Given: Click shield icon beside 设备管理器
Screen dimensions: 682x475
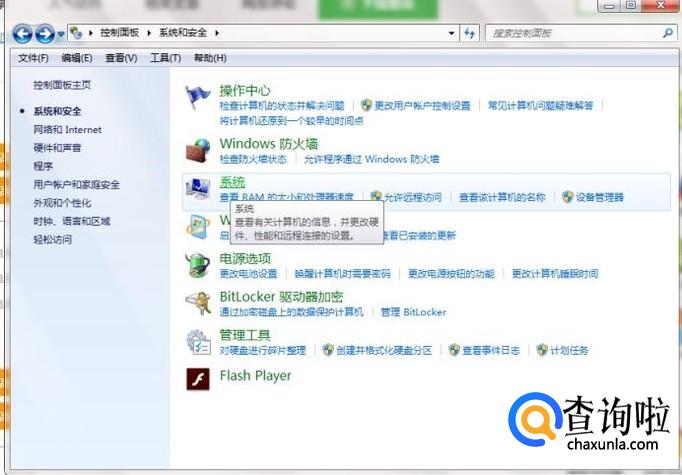Looking at the screenshot, I should pos(568,197).
